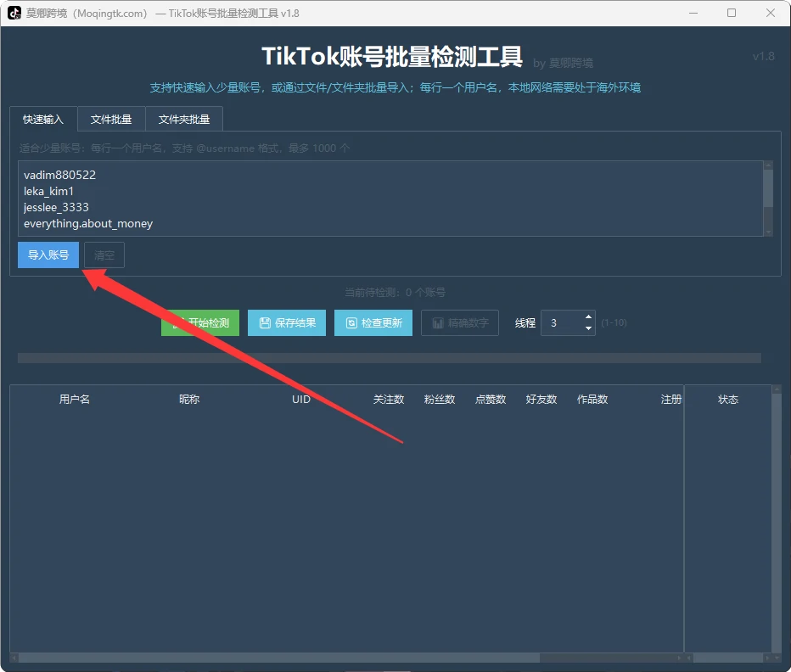Click the 当前待检测 status text
Screen dimensions: 791x672
[x=395, y=292]
